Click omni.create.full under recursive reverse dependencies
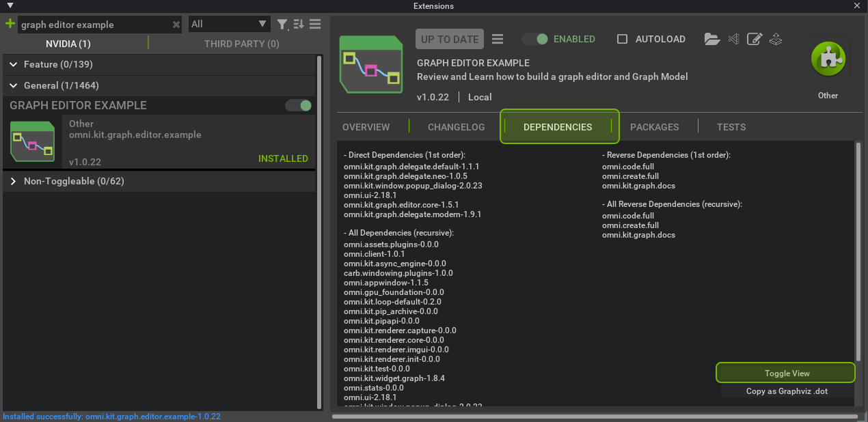868x422 pixels. (x=630, y=225)
